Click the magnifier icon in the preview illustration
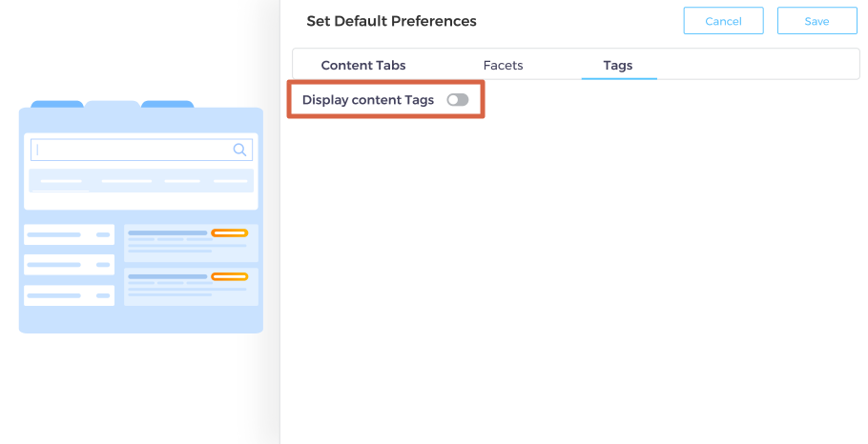 pyautogui.click(x=240, y=150)
